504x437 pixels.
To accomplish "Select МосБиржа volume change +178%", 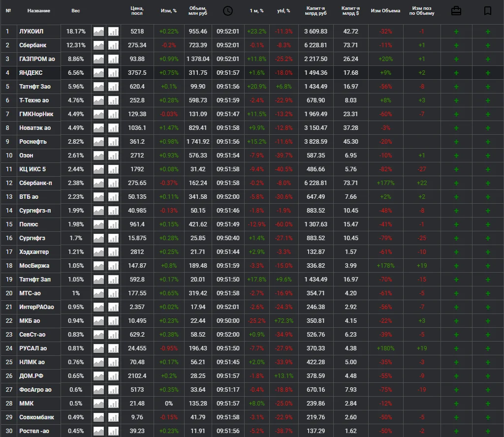I will click(x=385, y=266).
